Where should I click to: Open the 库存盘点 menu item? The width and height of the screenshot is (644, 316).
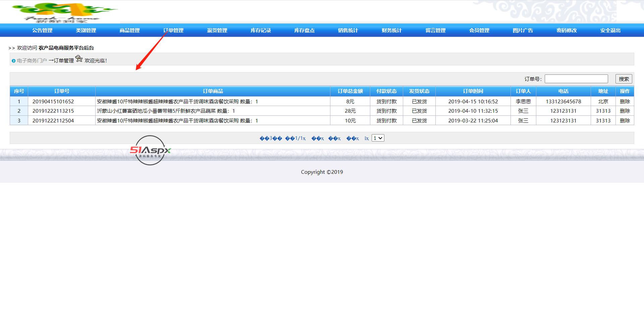click(304, 31)
